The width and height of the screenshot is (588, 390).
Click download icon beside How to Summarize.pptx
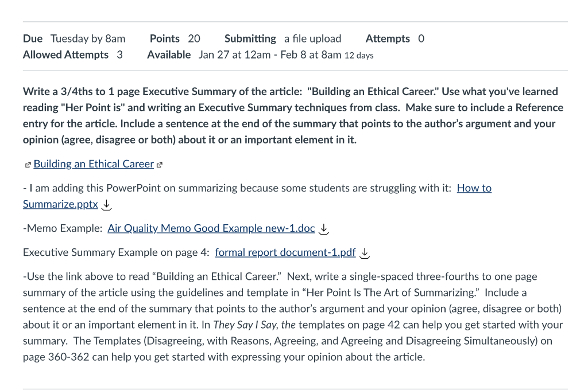coord(106,205)
